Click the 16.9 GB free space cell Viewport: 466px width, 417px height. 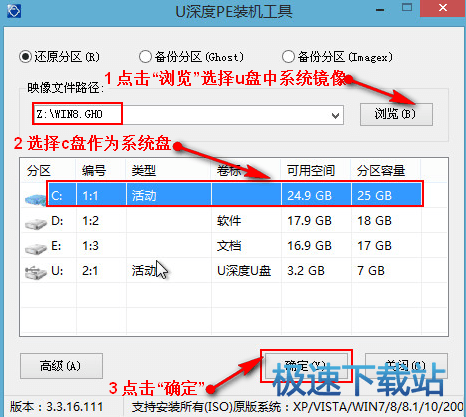pyautogui.click(x=309, y=246)
